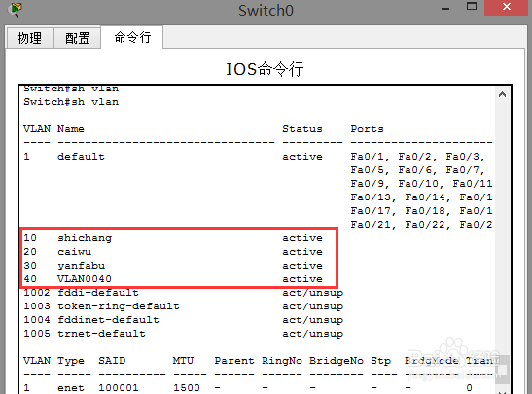Click the 'caiwu' VLAN 20 name
The width and height of the screenshot is (532, 394).
[x=74, y=252]
